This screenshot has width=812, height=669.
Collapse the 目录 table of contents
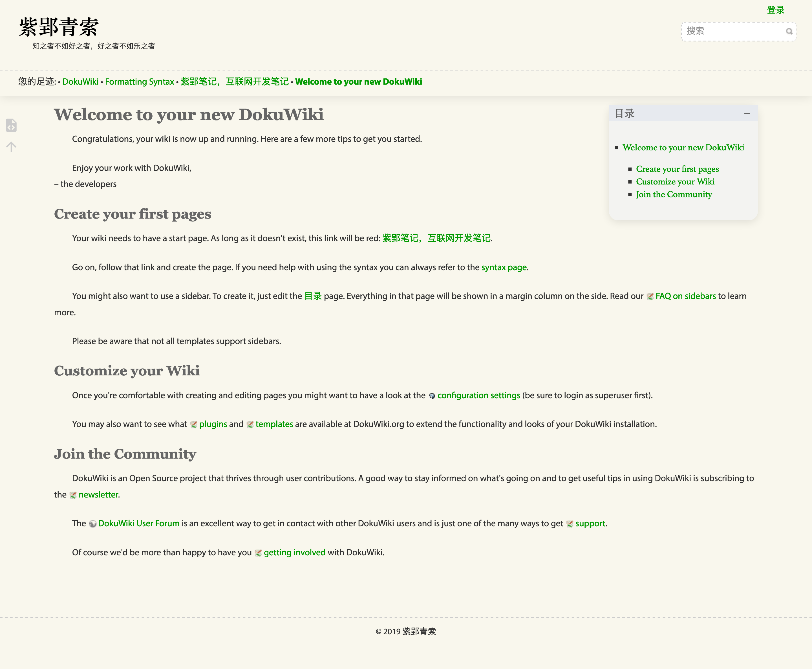[747, 114]
